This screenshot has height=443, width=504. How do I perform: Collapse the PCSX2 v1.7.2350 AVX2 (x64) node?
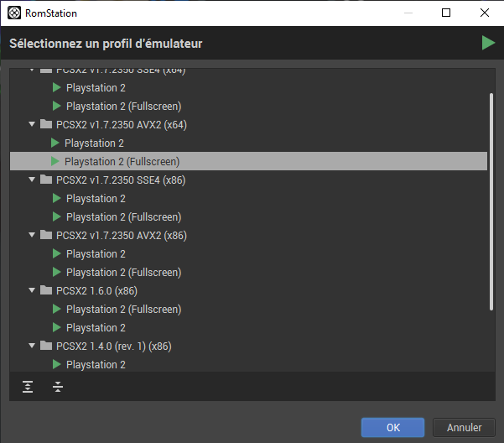(32, 124)
